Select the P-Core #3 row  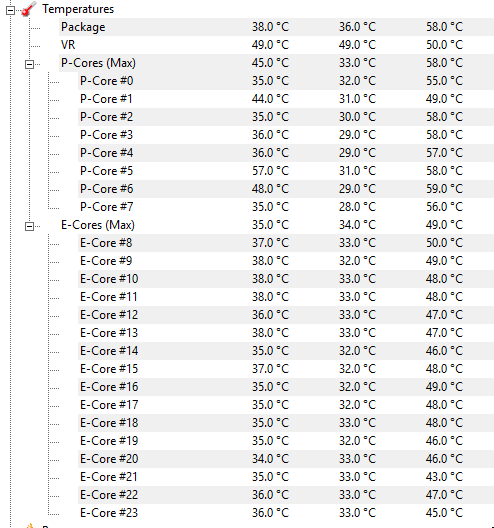tap(286, 135)
